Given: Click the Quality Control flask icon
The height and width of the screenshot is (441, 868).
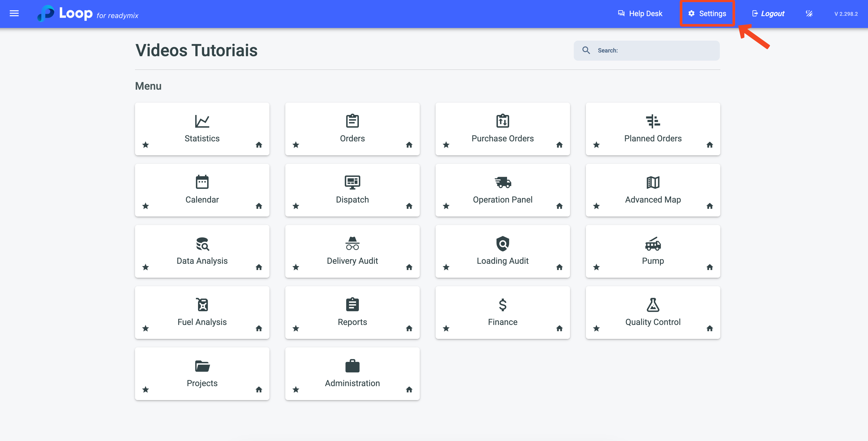Looking at the screenshot, I should click(x=653, y=305).
